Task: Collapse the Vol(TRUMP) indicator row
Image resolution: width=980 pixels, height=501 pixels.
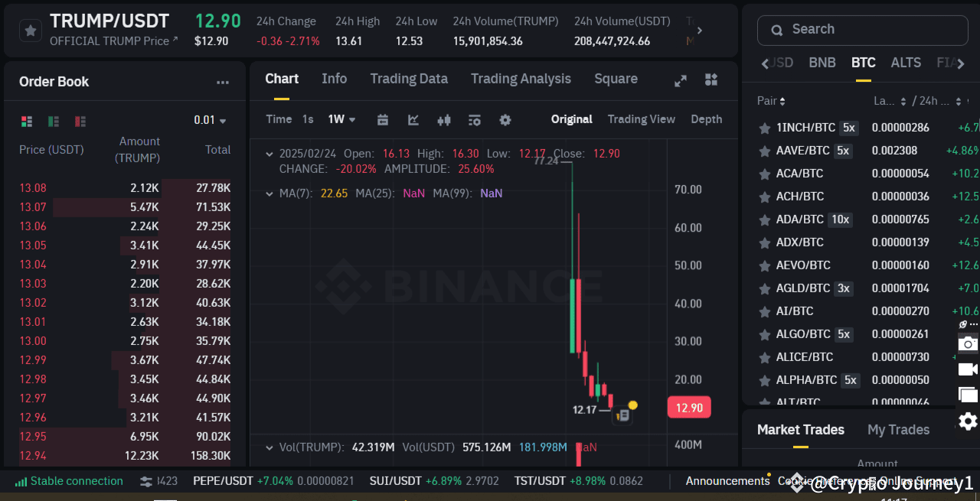Action: [x=269, y=447]
